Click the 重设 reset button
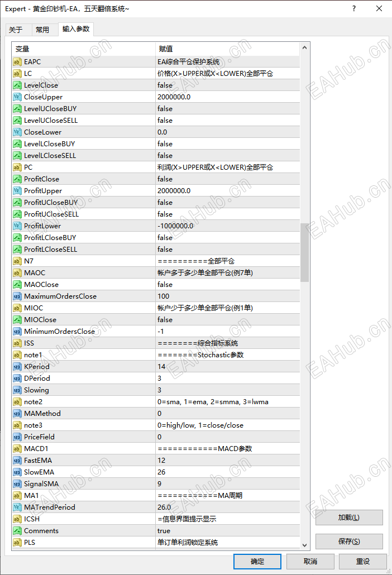The image size is (392, 575). (x=362, y=562)
